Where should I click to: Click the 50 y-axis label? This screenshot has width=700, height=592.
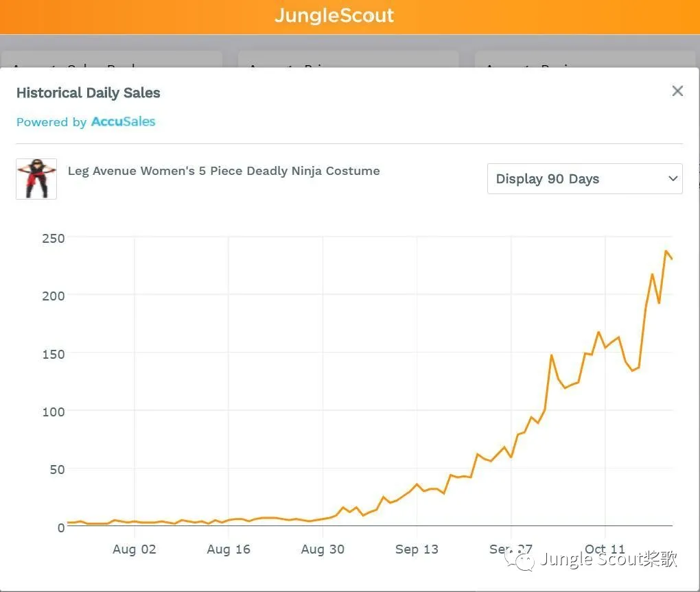(57, 469)
